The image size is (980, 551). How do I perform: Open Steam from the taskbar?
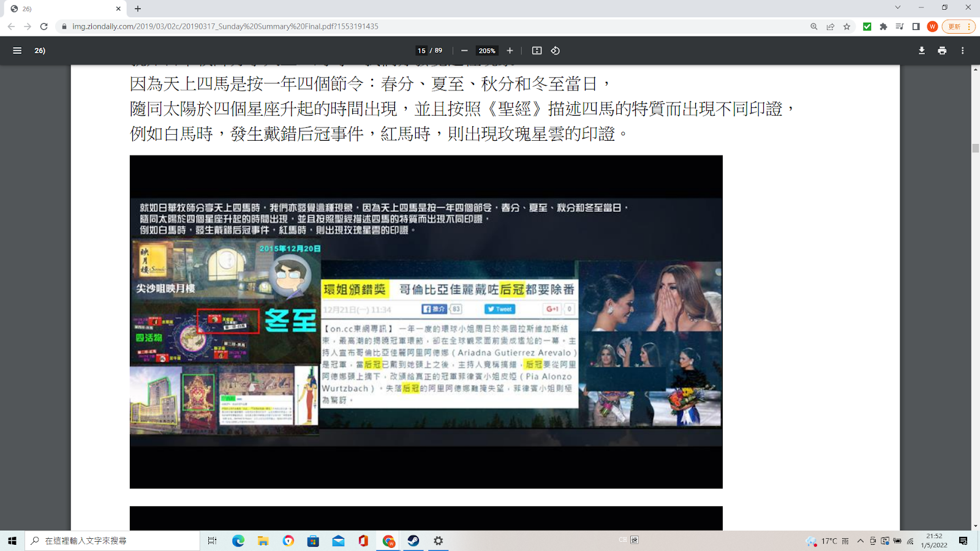[413, 541]
